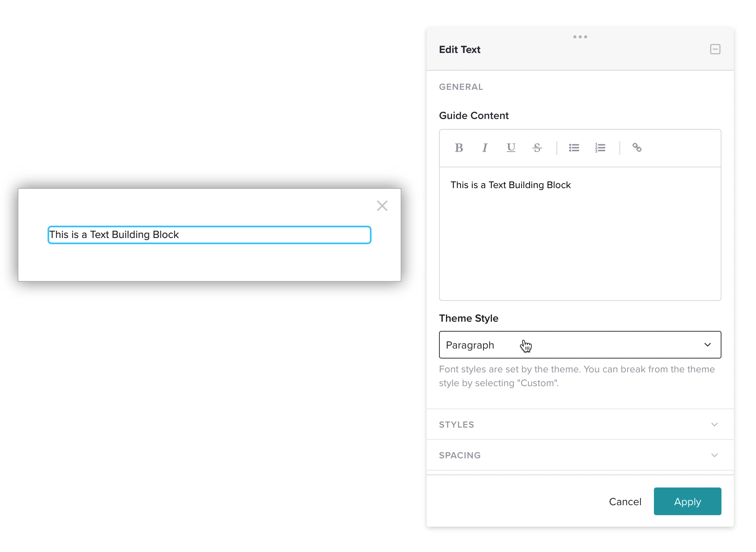756x552 pixels.
Task: Select the highlighted text block in the guide preview
Action: pyautogui.click(x=209, y=235)
